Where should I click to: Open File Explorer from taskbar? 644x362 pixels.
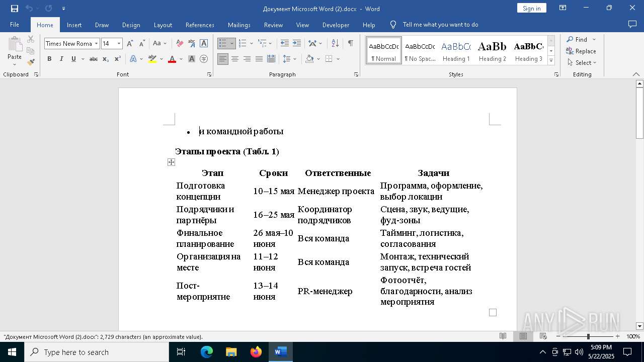tap(231, 352)
